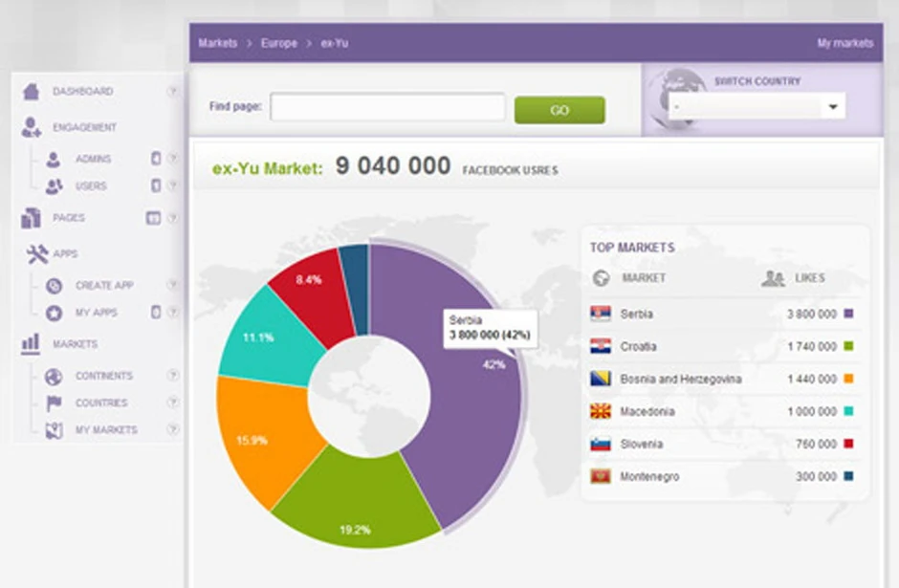Focus the Find page input field
This screenshot has width=899, height=588.
(x=387, y=107)
